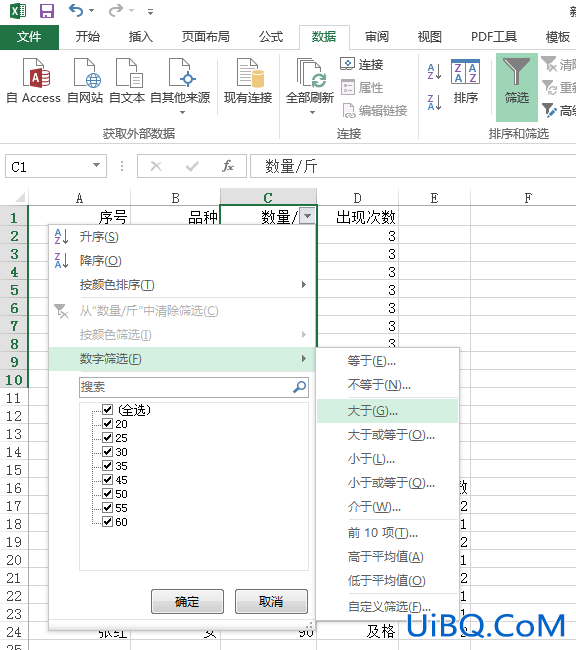Select Sort Ascending (升序) menu item
Screen dimensions: 576x650
coord(182,237)
